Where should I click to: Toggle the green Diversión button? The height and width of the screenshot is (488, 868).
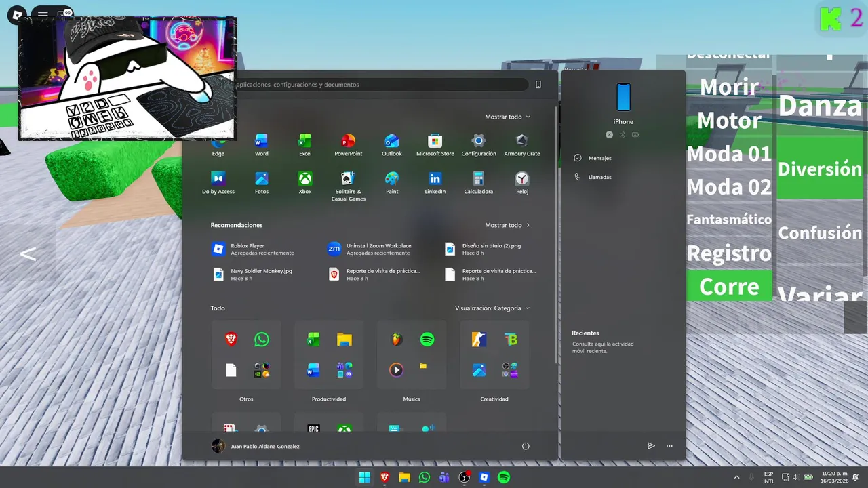820,169
